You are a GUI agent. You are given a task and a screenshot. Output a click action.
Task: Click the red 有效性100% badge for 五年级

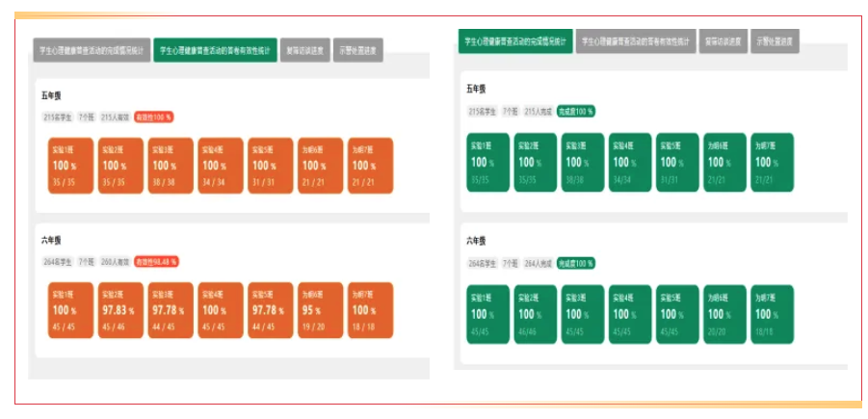(153, 117)
